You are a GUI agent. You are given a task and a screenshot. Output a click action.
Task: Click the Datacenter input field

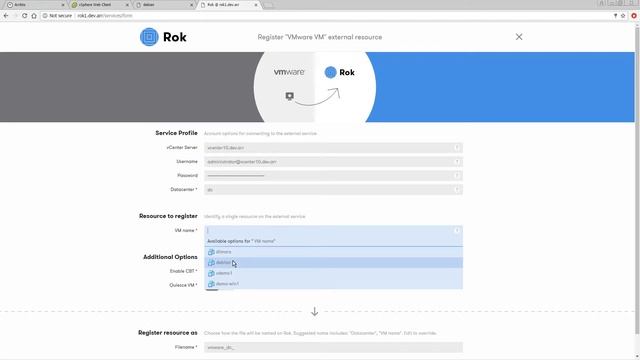click(333, 189)
